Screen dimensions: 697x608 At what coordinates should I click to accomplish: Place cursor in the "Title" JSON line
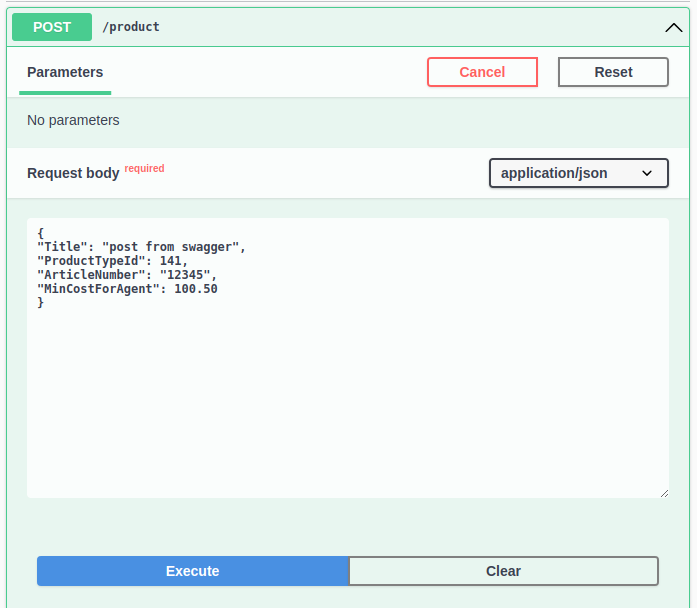point(140,246)
